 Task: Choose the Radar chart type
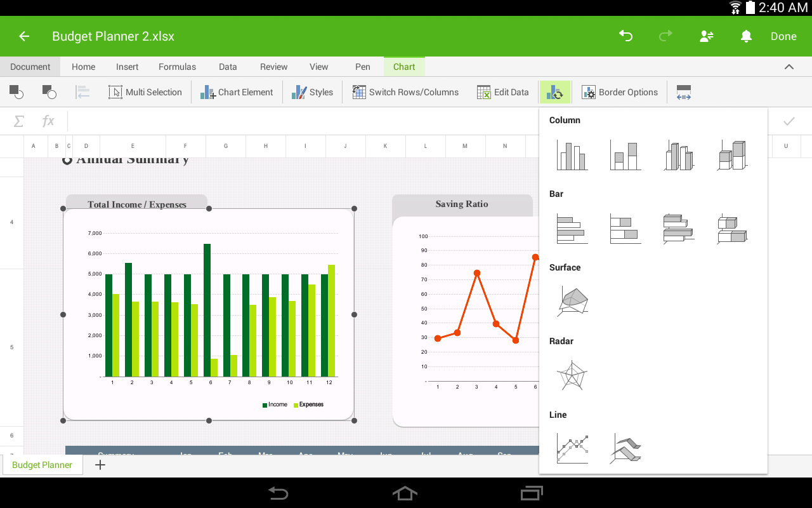click(572, 376)
